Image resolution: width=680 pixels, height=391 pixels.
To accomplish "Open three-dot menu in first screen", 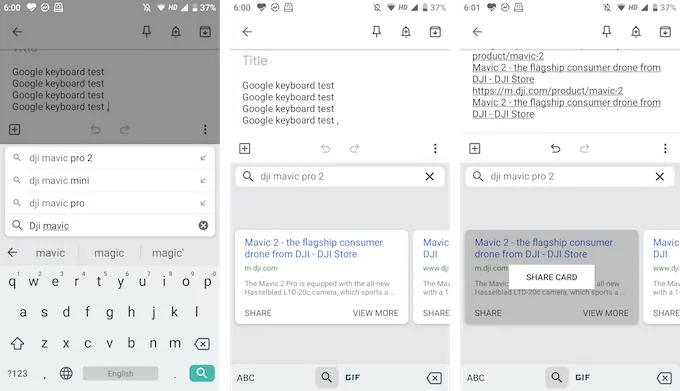I will pos(205,129).
